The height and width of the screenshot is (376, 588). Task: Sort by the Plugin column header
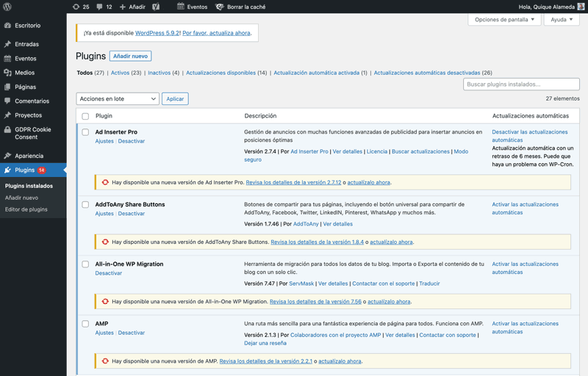(104, 116)
